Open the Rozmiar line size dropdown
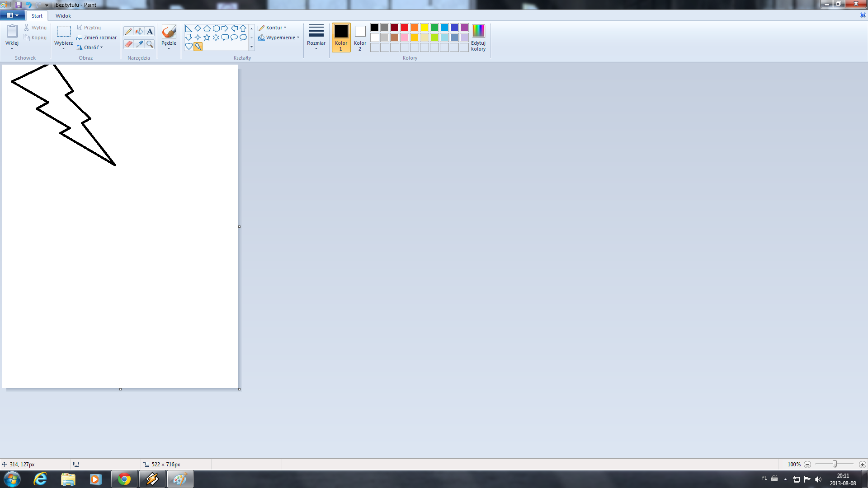The width and height of the screenshot is (868, 488). (316, 38)
